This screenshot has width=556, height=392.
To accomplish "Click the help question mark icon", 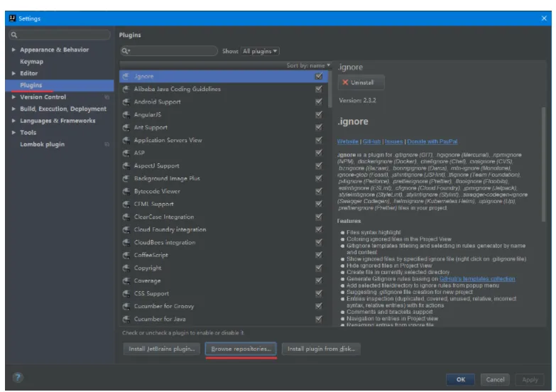I will coord(18,378).
